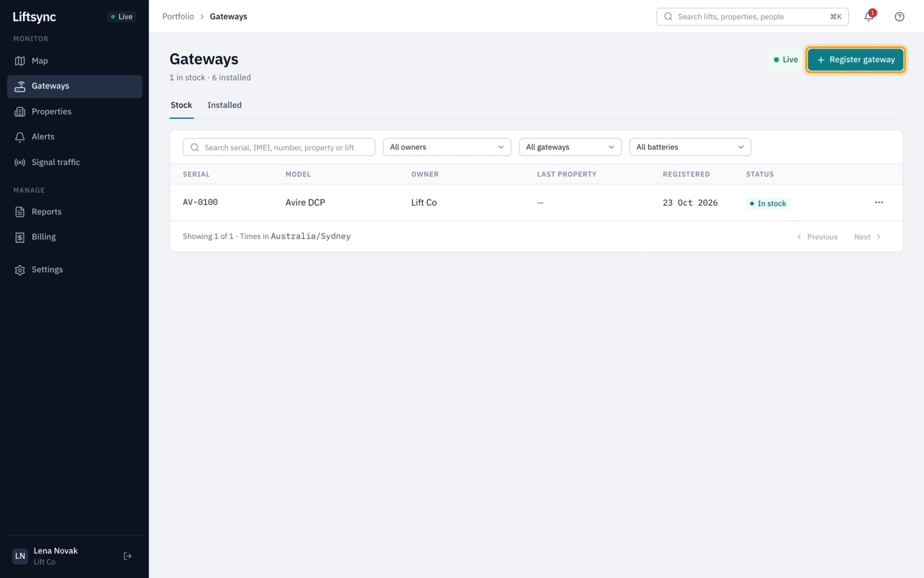Click the Portfolio breadcrumb link
The width and height of the screenshot is (924, 578).
[178, 17]
